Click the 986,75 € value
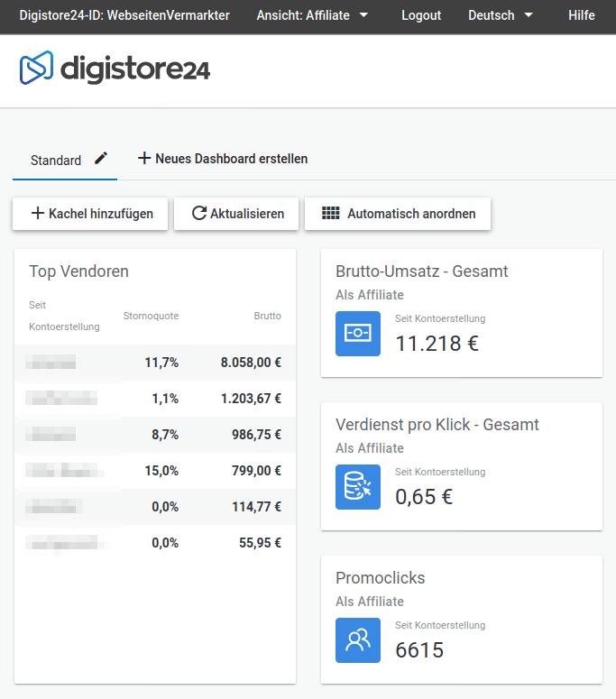This screenshot has height=699, width=616. 256,435
